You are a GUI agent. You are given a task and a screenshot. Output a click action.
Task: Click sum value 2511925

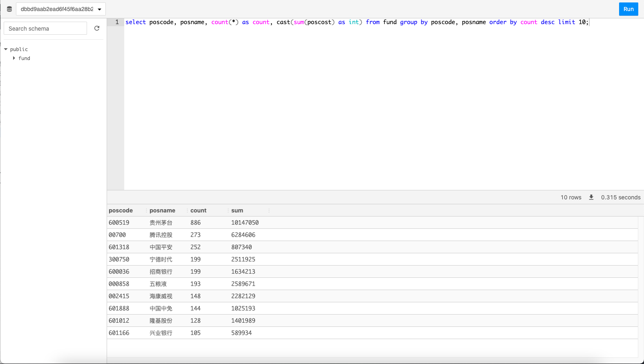click(244, 259)
